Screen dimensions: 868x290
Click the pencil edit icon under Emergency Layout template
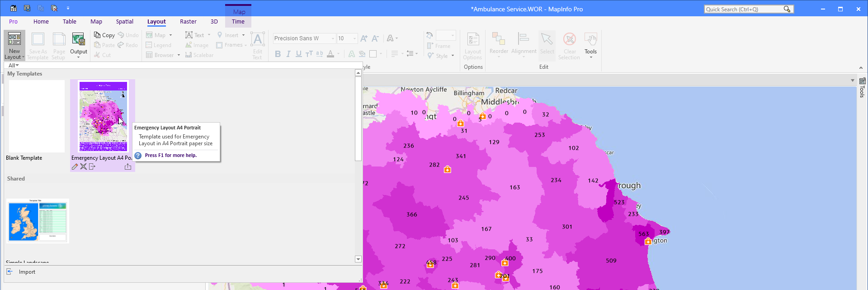[75, 167]
